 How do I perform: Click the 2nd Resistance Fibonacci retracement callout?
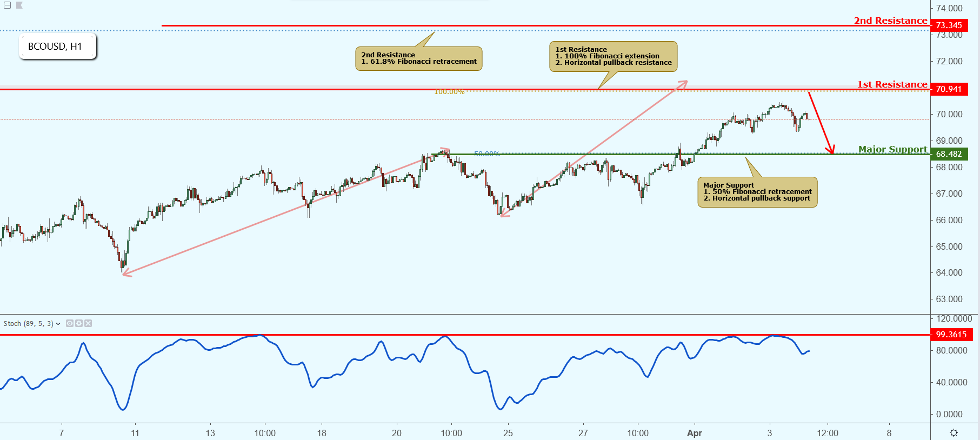point(419,58)
